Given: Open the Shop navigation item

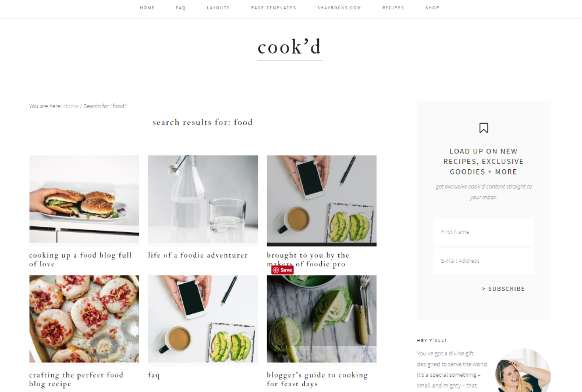Looking at the screenshot, I should [432, 8].
